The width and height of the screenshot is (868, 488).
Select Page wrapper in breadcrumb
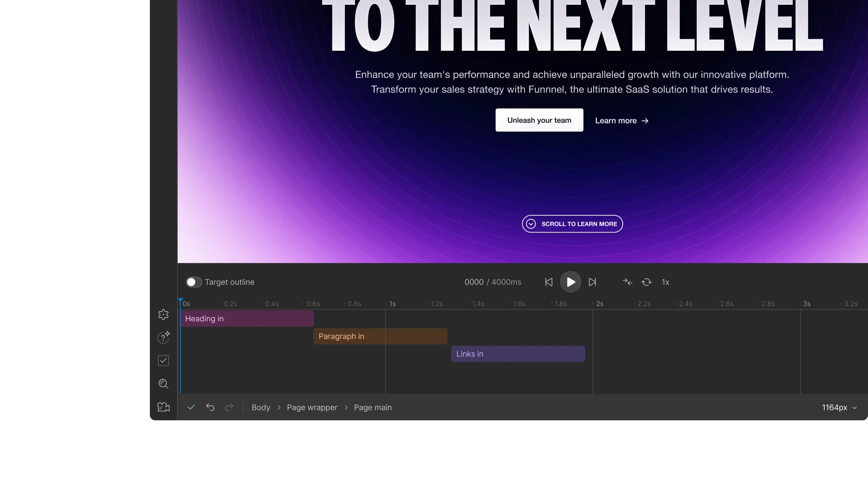[x=312, y=407]
